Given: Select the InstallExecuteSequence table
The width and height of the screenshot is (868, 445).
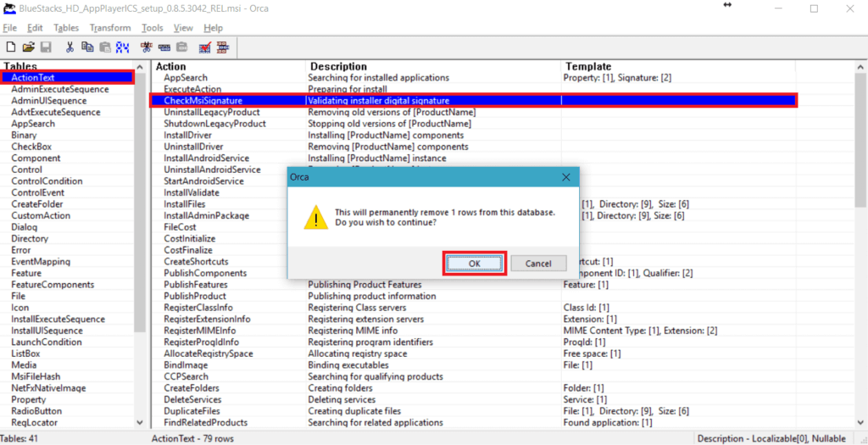Looking at the screenshot, I should 58,320.
